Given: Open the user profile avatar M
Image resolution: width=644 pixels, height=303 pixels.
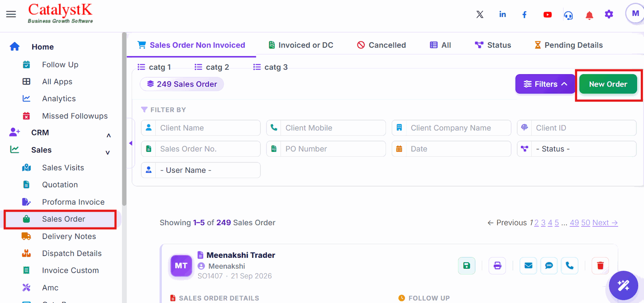Looking at the screenshot, I should pyautogui.click(x=635, y=13).
